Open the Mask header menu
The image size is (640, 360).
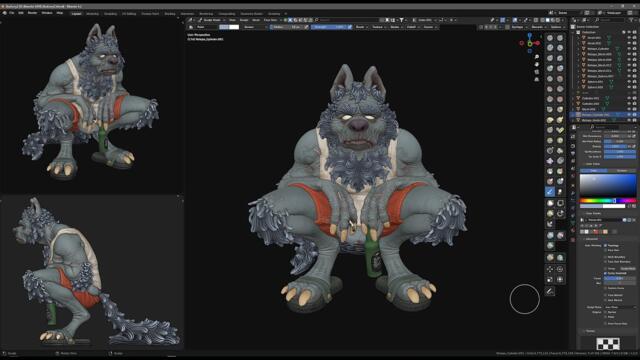tap(256, 20)
